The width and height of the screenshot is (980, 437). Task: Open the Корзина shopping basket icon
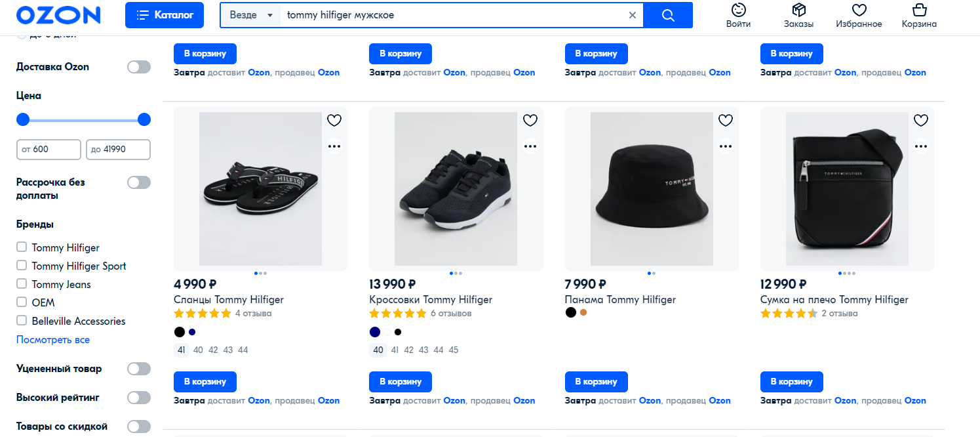point(919,16)
